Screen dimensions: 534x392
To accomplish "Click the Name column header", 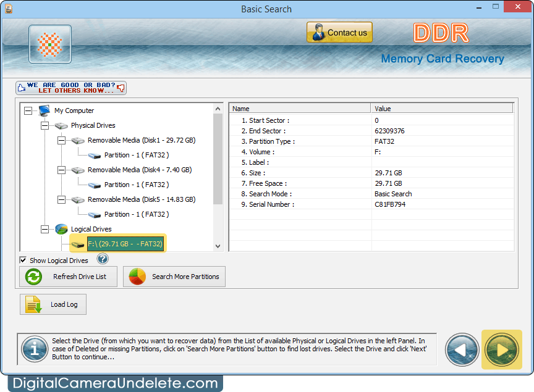I will [x=300, y=109].
